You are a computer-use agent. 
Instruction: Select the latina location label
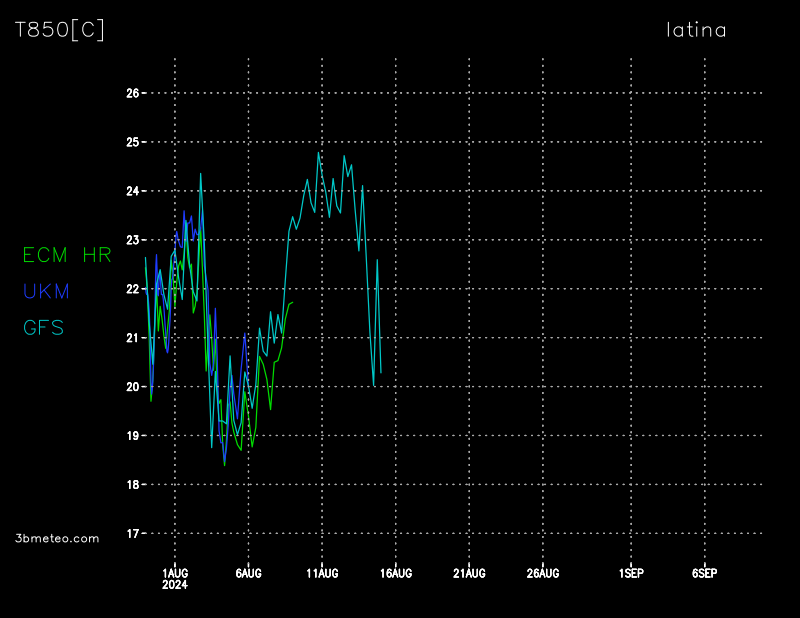click(x=696, y=30)
